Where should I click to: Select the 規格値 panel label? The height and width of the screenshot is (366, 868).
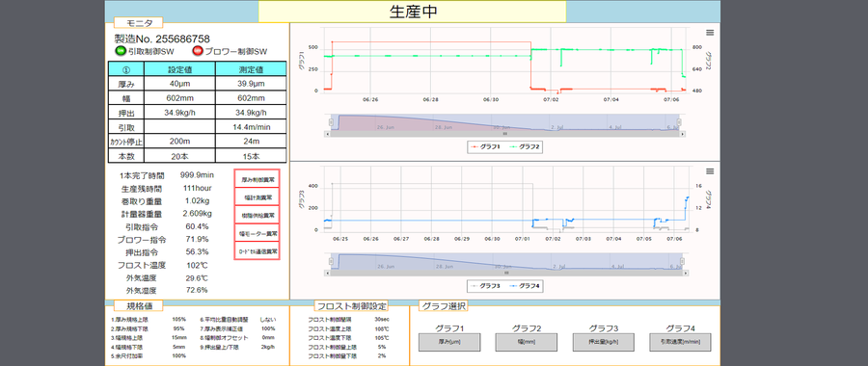pyautogui.click(x=138, y=305)
